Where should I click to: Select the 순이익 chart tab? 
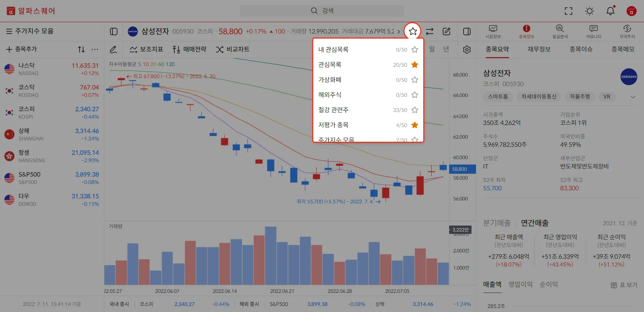pyautogui.click(x=548, y=285)
